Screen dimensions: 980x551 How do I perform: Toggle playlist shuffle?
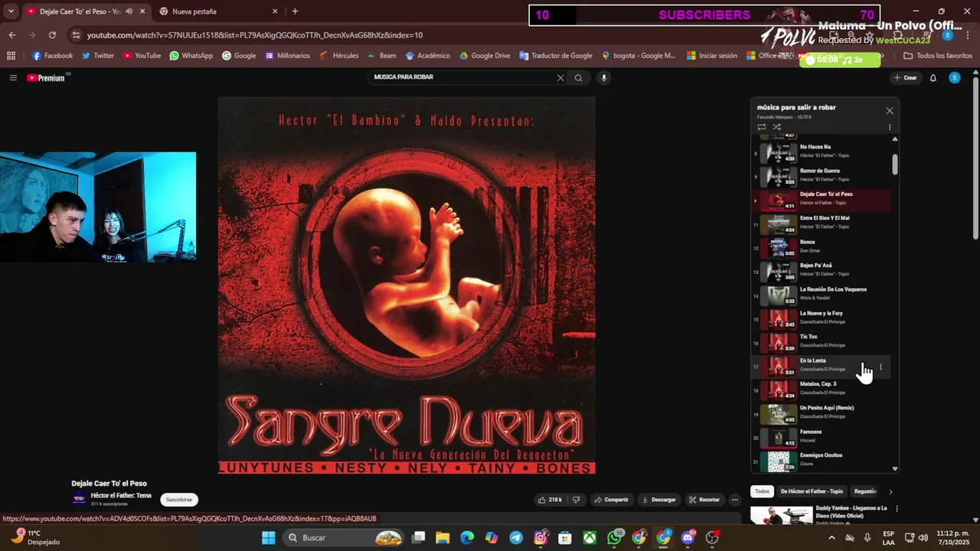(x=776, y=127)
